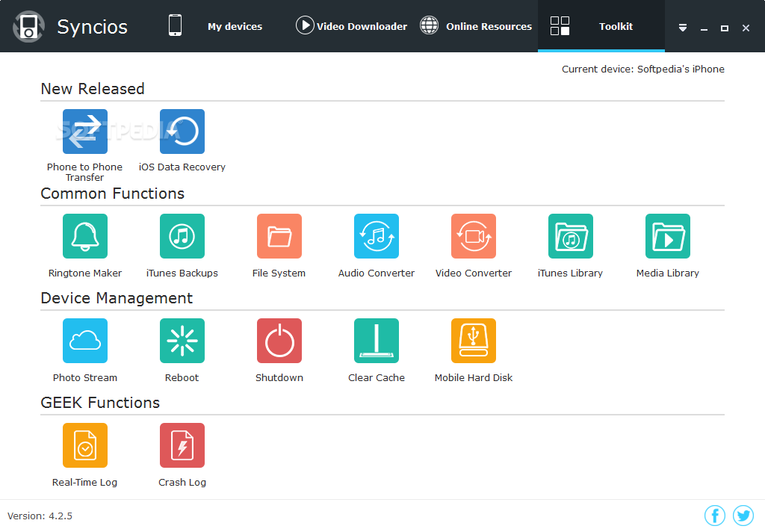
Task: Click the Syncios logo icon
Action: pyautogui.click(x=29, y=26)
